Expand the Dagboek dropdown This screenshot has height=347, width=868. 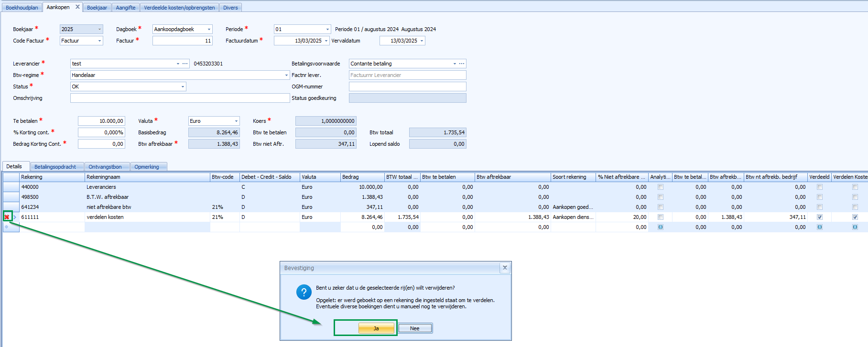click(x=209, y=29)
